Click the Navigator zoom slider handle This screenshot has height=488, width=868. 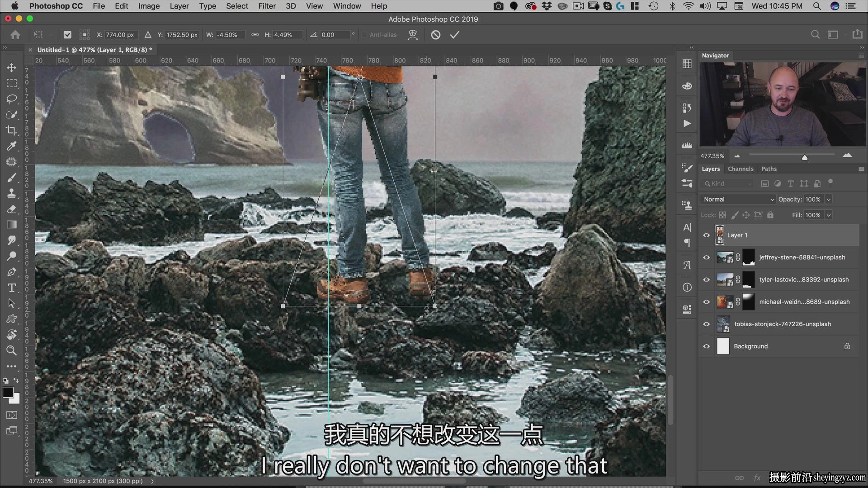click(805, 157)
